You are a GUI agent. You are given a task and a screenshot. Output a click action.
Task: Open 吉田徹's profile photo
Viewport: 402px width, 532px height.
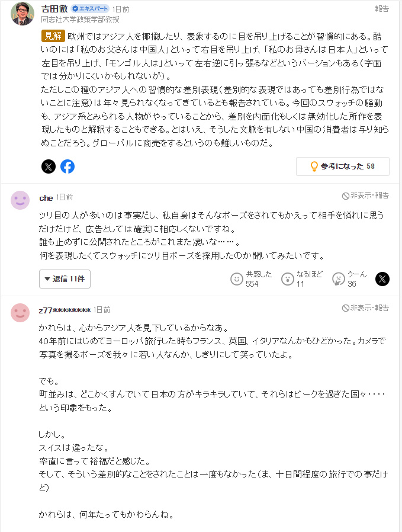pyautogui.click(x=22, y=14)
